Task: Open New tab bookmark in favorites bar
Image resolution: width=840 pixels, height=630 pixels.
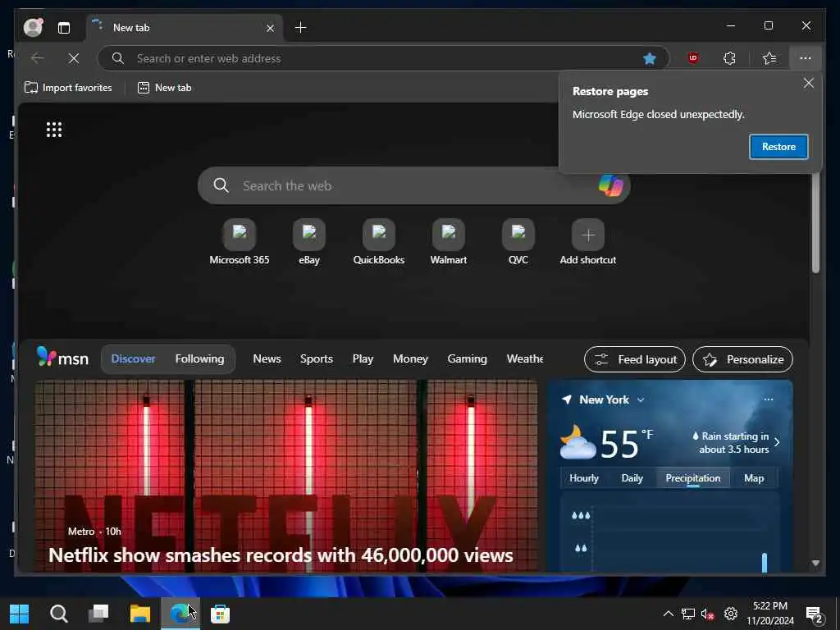Action: pos(164,87)
